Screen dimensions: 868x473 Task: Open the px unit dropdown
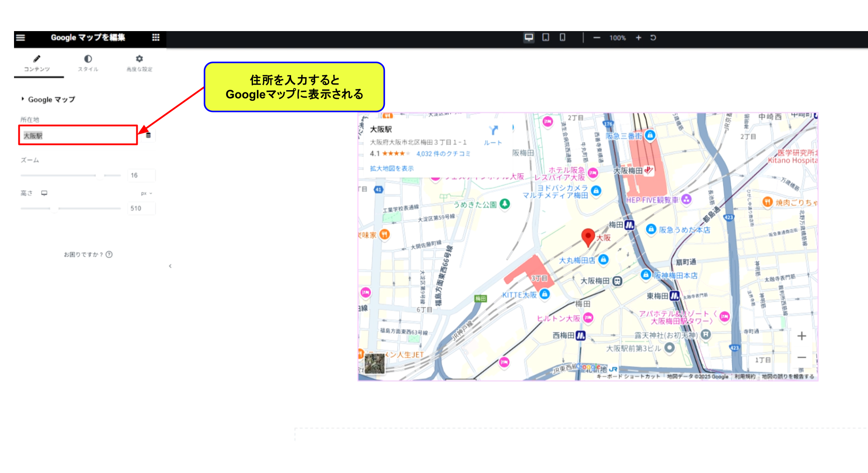[146, 193]
